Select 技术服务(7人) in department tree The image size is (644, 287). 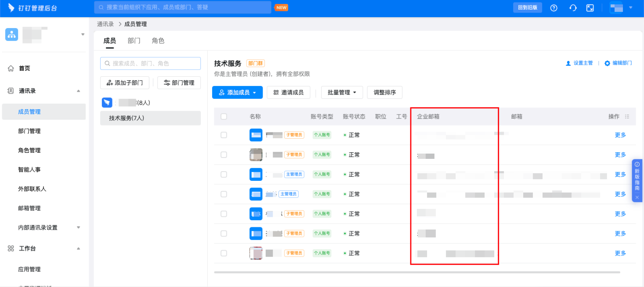pos(150,118)
